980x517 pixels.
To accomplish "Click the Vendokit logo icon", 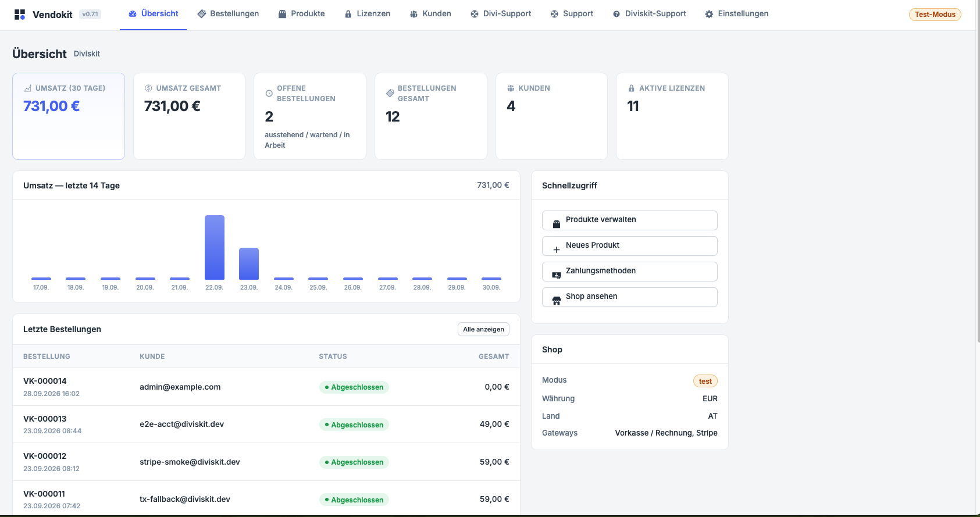I will click(x=20, y=15).
